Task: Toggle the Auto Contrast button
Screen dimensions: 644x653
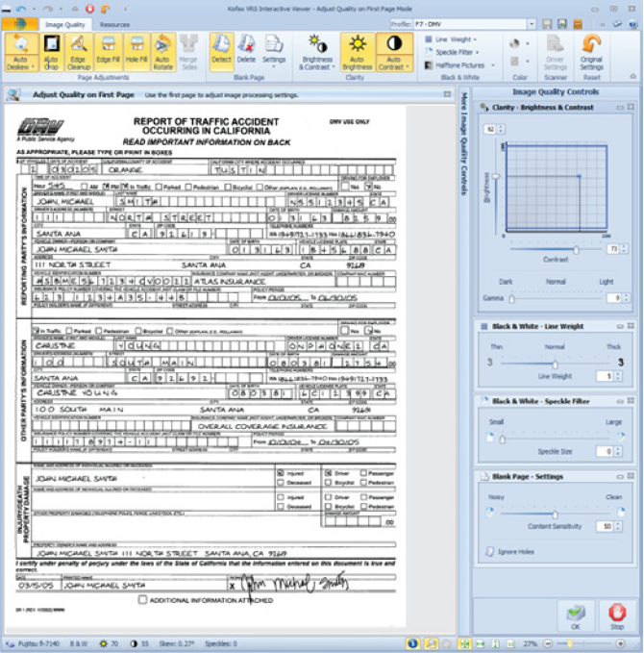Action: click(x=392, y=52)
